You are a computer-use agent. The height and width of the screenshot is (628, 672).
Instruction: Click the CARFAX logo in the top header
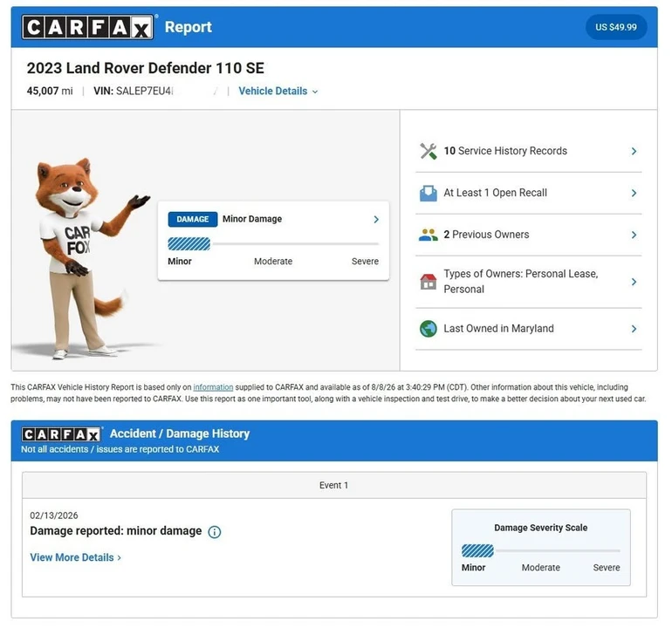(x=87, y=27)
